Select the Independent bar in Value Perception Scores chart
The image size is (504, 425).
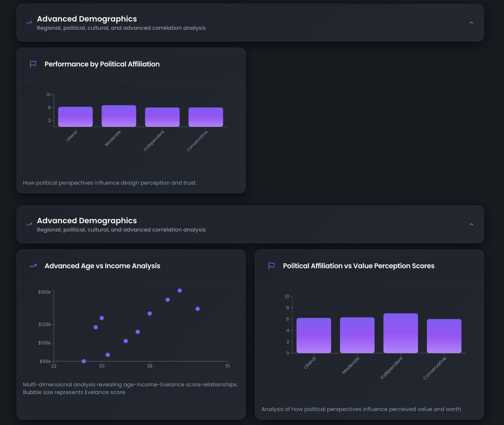400,333
